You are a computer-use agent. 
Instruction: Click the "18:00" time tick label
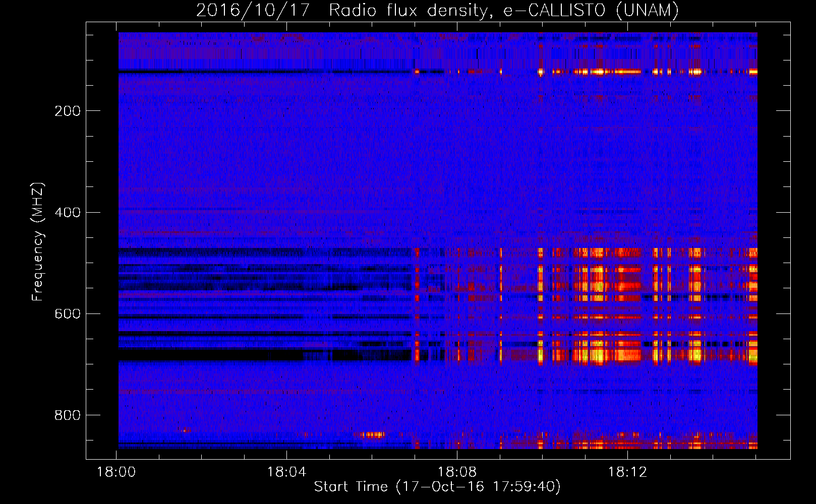tap(116, 472)
